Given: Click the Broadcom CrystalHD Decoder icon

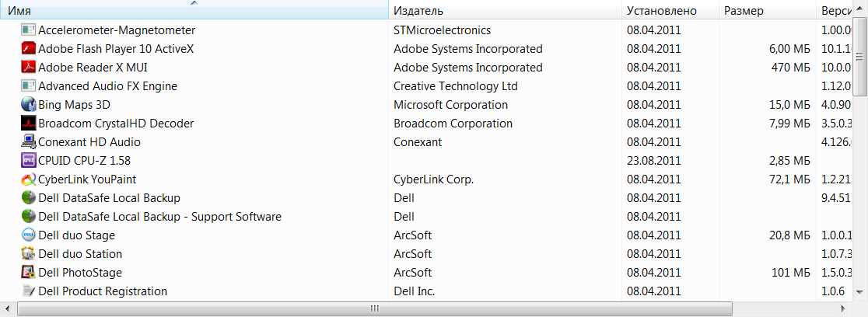Looking at the screenshot, I should pos(28,124).
